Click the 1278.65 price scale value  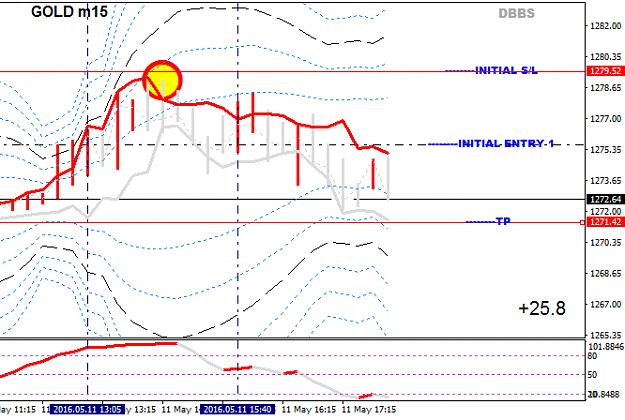(605, 88)
